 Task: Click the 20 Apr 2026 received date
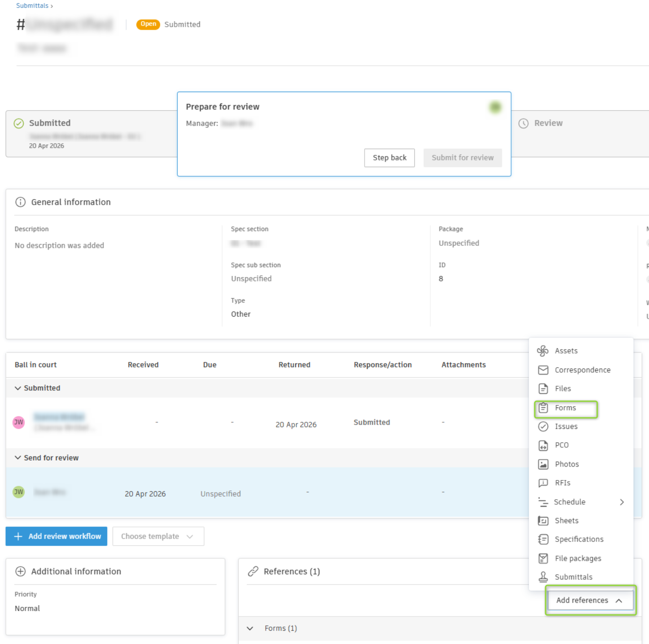tap(145, 494)
